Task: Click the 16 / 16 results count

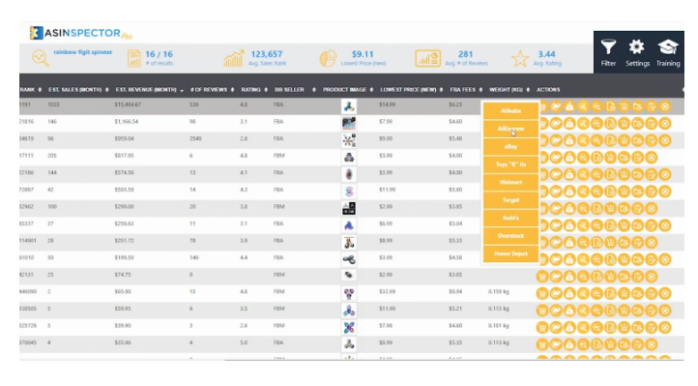Action: point(158,54)
